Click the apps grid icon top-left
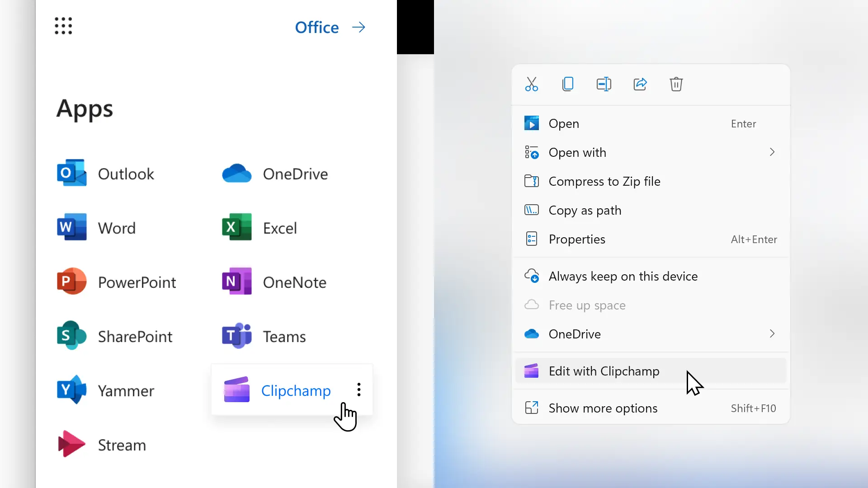The width and height of the screenshot is (868, 488). pyautogui.click(x=62, y=26)
